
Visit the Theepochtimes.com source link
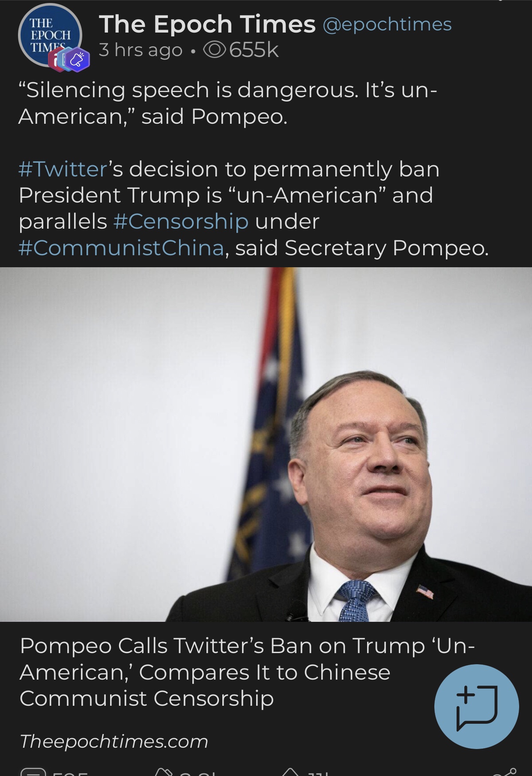[x=114, y=741]
